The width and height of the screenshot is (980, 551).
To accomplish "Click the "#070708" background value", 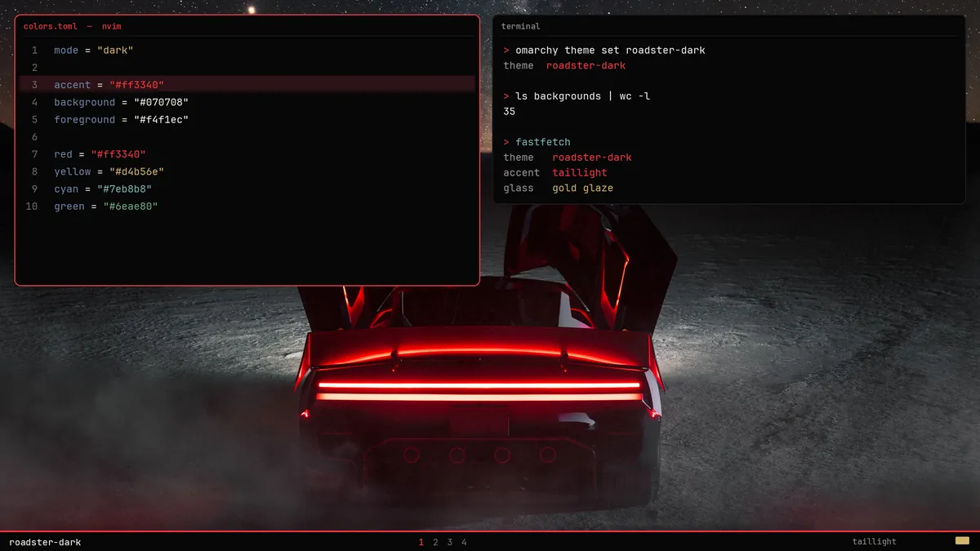I will pos(162,102).
